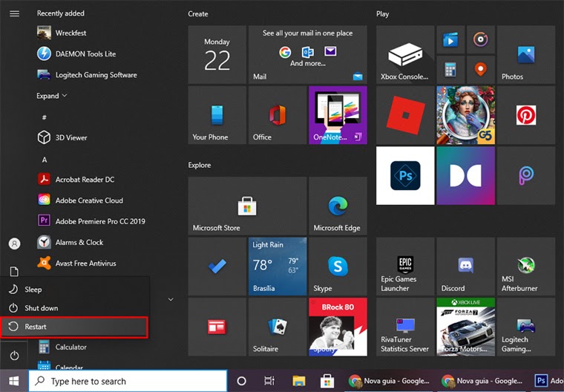Viewport: 564px width, 392px height.
Task: Click the Type here to search box
Action: (x=128, y=381)
